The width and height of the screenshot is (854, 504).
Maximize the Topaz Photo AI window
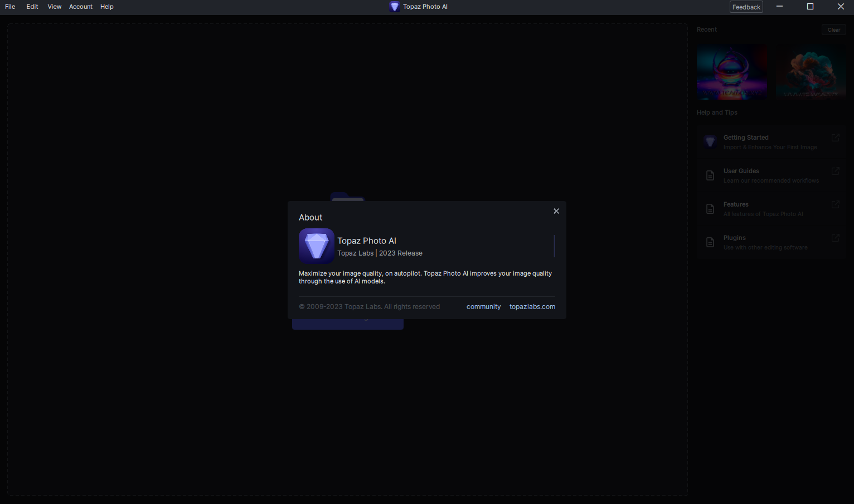pos(810,7)
